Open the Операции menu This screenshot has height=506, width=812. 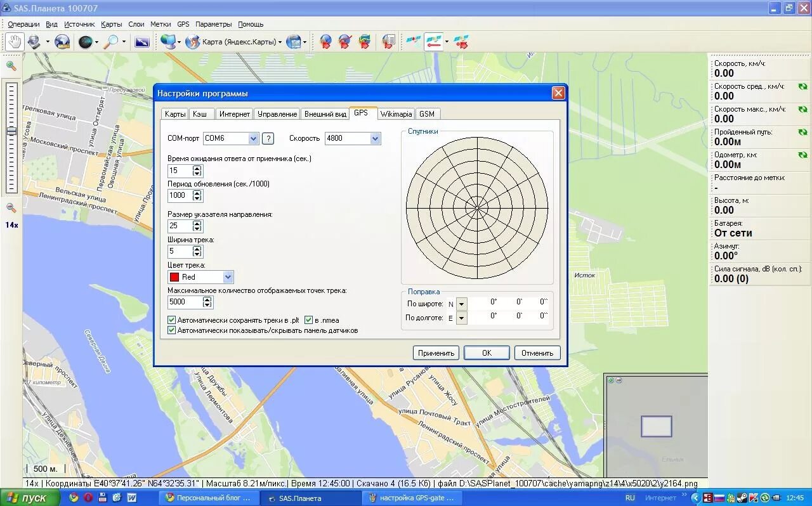click(24, 24)
